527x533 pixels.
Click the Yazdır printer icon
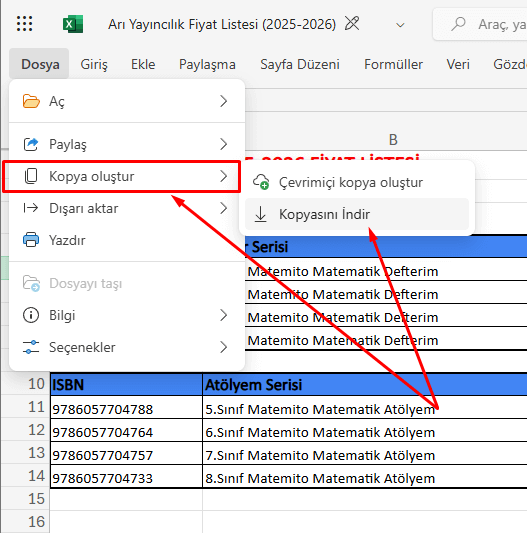point(31,240)
